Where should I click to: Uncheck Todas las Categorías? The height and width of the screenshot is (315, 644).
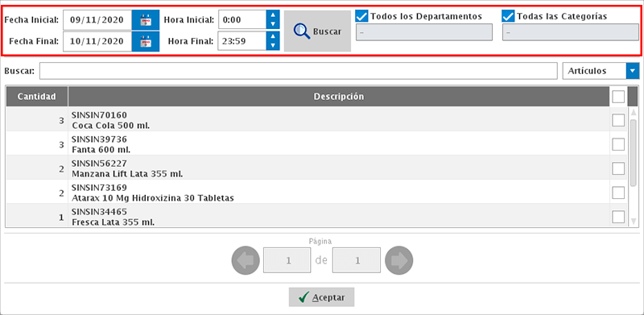pyautogui.click(x=509, y=16)
